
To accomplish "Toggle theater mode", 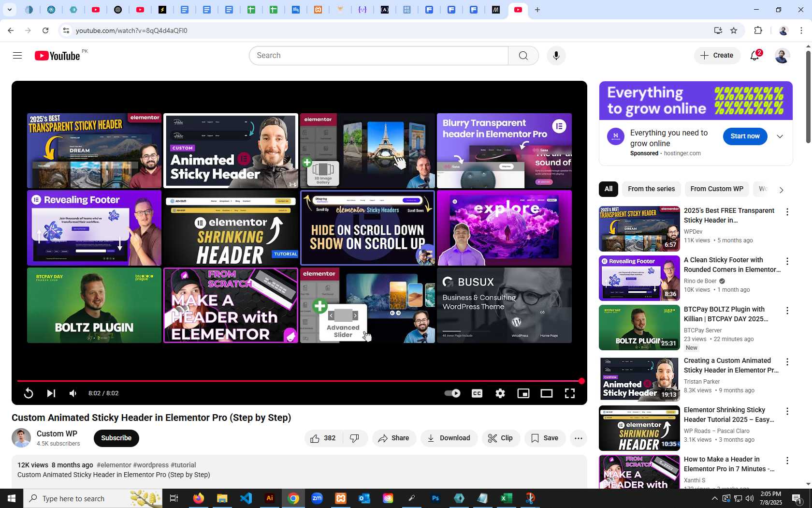I will [x=547, y=393].
